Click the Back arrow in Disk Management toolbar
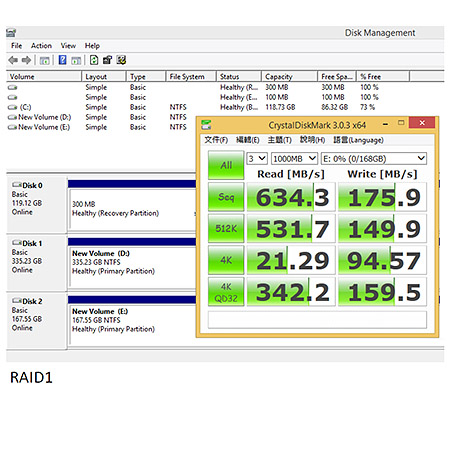This screenshot has height=450, width=450. [13, 60]
